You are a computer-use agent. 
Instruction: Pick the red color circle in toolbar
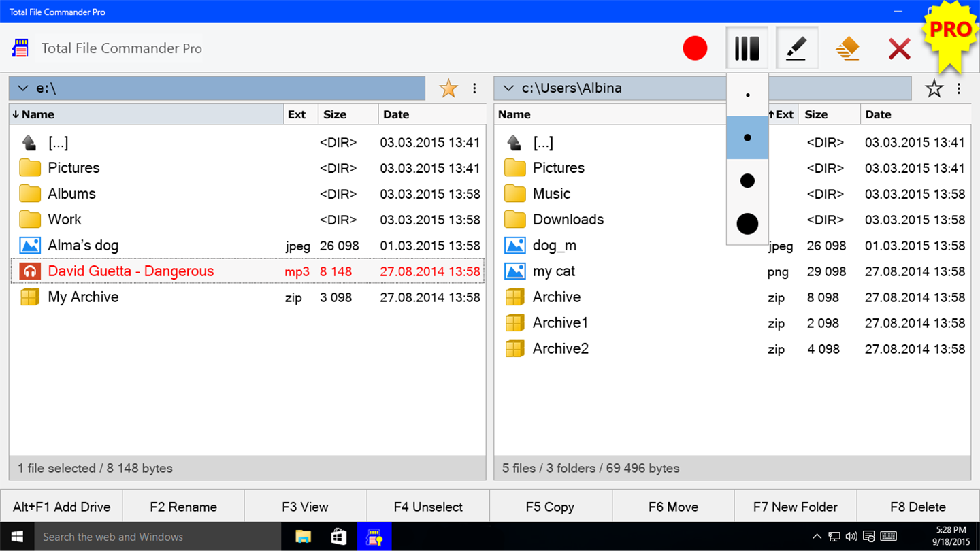click(695, 48)
